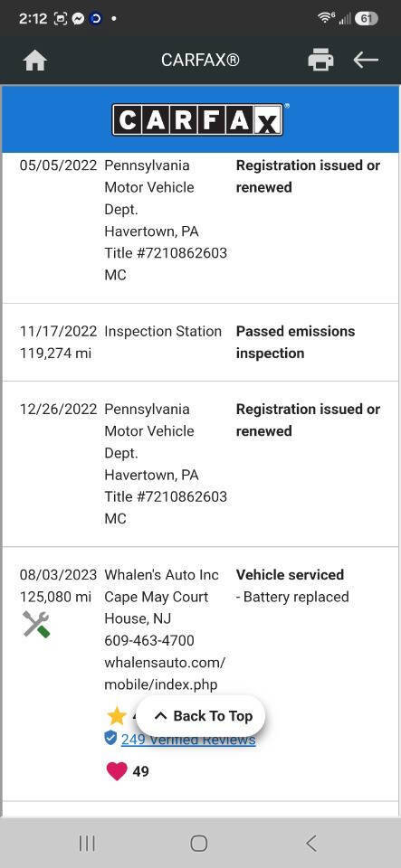The height and width of the screenshot is (868, 401).
Task: Tap the battery indicator in status bar
Action: 366,18
